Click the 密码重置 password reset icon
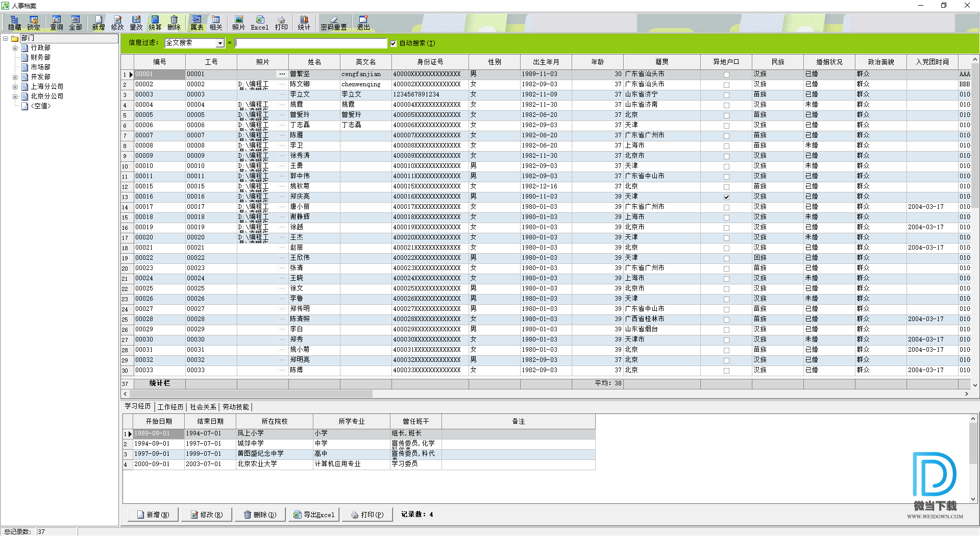980x536 pixels. [x=334, y=23]
